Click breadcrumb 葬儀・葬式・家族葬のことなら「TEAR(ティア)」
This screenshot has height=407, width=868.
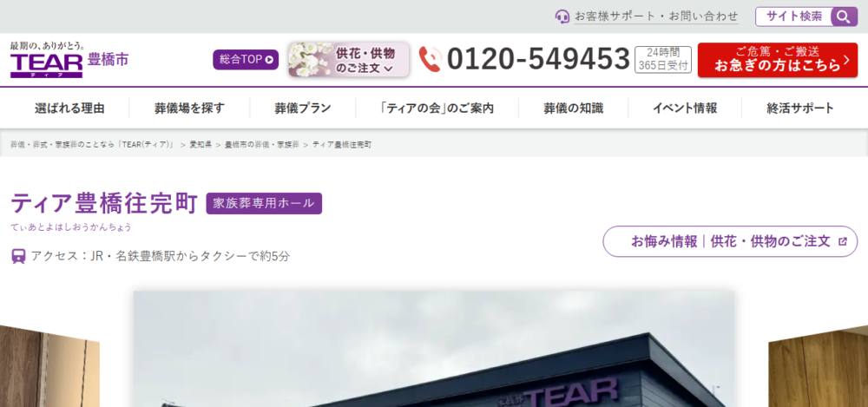[x=93, y=145]
